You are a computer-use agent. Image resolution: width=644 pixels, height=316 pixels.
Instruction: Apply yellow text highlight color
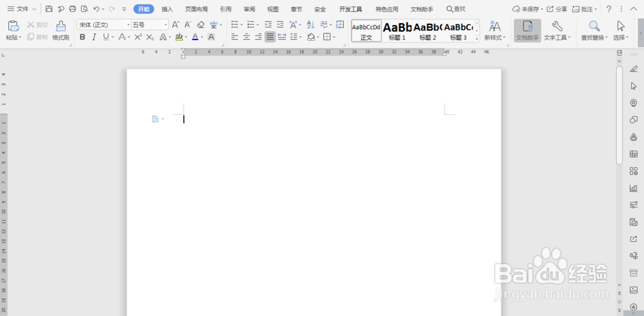[178, 37]
